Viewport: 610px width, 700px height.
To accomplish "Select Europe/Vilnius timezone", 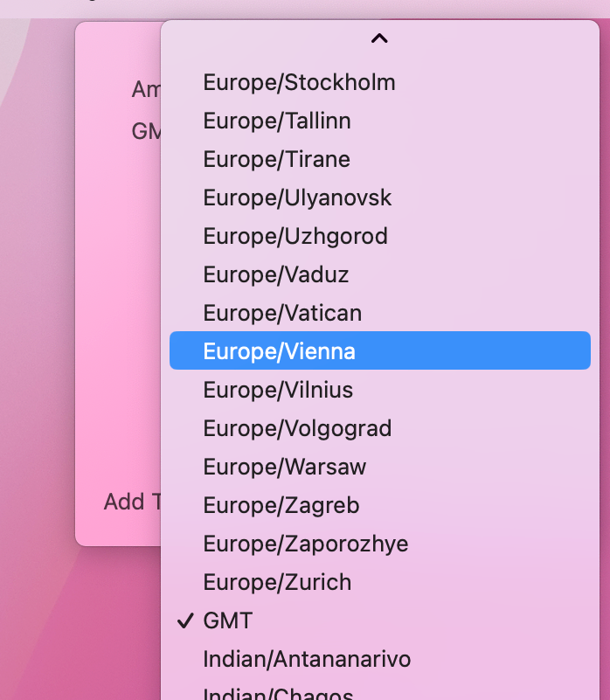I will [276, 390].
